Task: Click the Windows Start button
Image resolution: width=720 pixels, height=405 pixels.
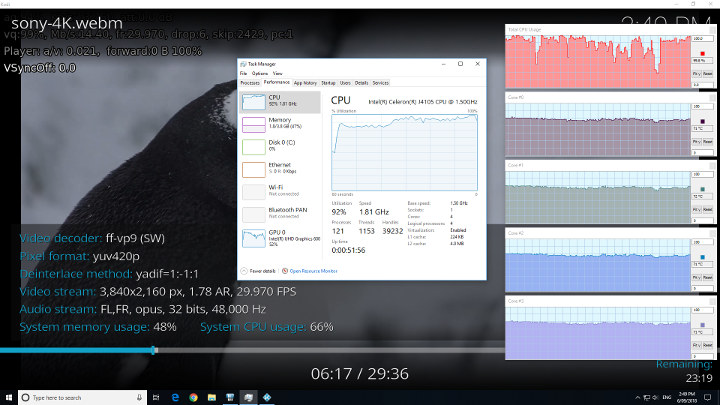Action: [9, 398]
